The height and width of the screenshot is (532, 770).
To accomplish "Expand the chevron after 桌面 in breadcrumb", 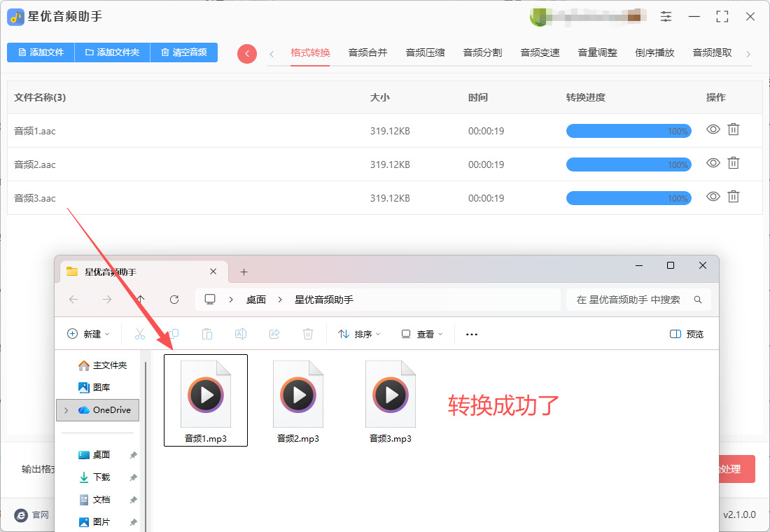I will click(280, 300).
